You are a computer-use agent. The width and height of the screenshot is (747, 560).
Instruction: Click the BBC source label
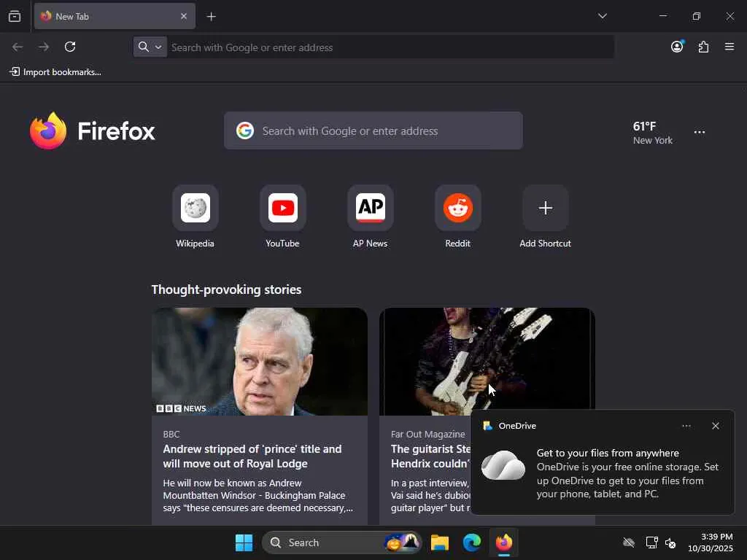(x=171, y=435)
